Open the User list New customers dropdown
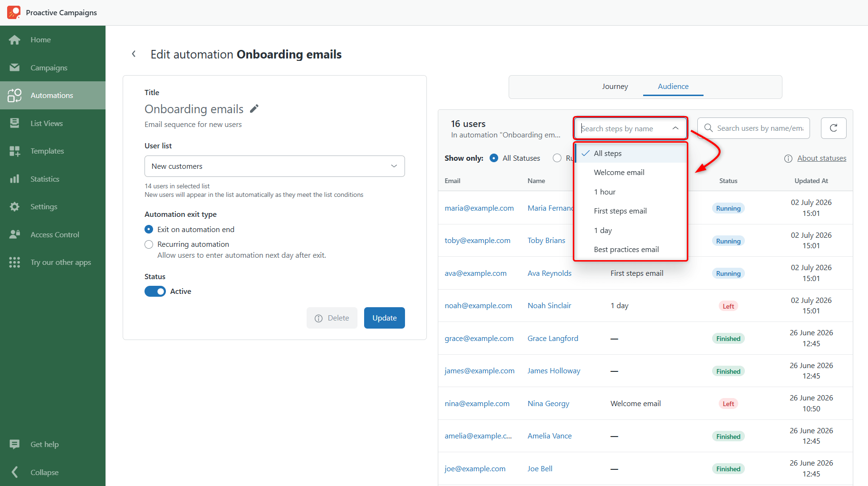 275,166
